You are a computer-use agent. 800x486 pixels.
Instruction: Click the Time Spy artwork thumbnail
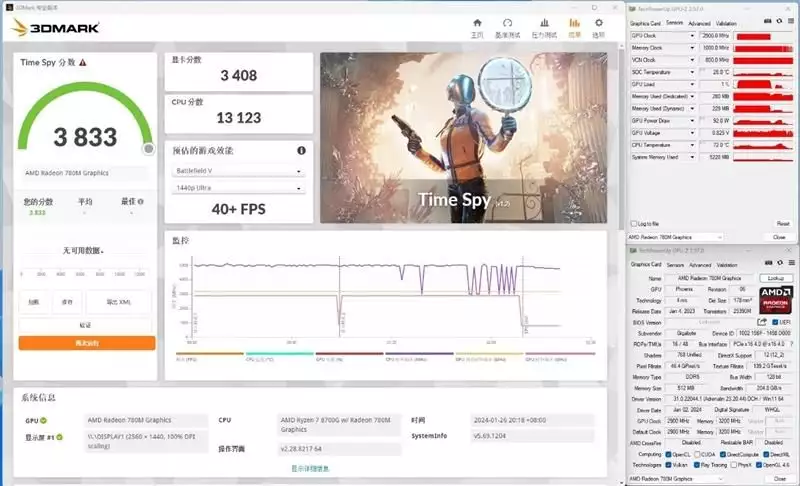(x=463, y=138)
